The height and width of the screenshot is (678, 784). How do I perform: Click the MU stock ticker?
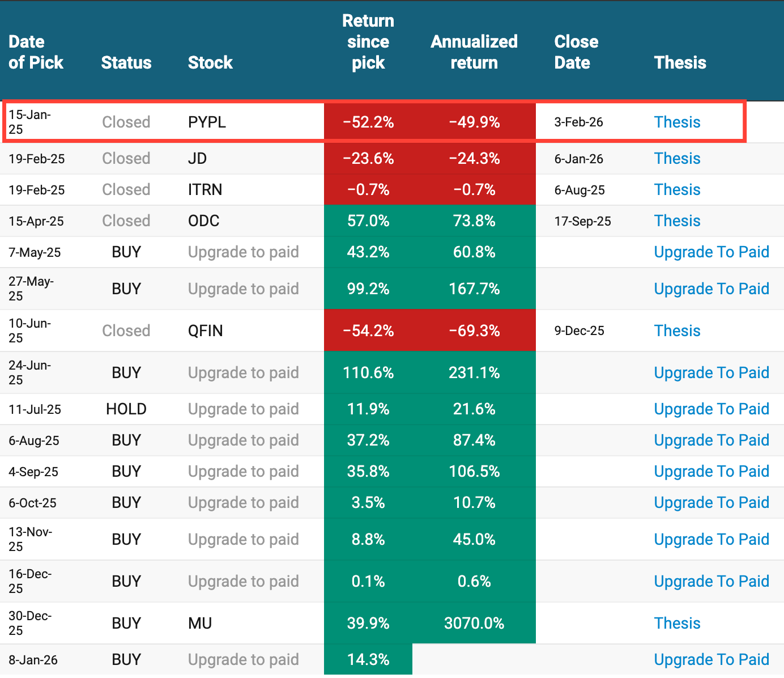coord(199,622)
